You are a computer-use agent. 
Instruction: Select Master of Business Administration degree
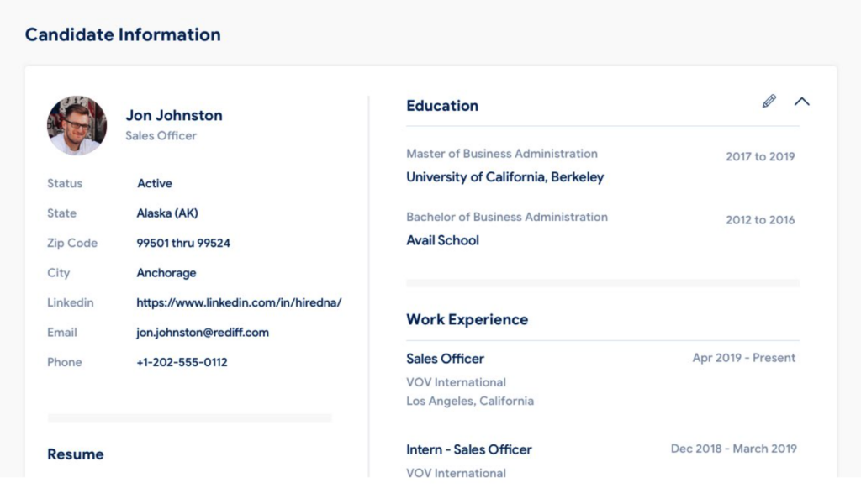click(x=502, y=154)
